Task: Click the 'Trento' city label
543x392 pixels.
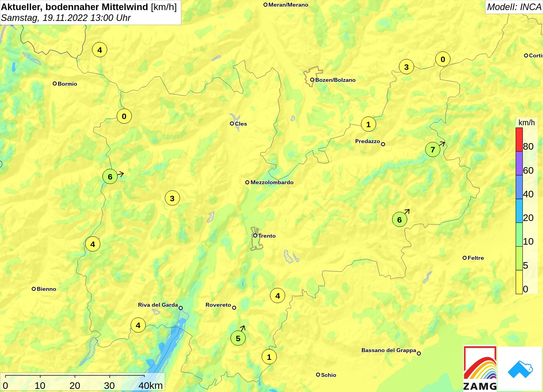Action: coord(267,236)
